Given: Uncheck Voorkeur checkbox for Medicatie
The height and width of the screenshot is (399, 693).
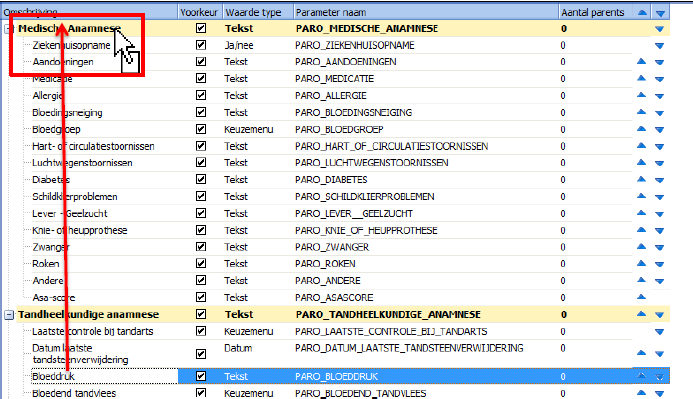Looking at the screenshot, I should click(201, 79).
